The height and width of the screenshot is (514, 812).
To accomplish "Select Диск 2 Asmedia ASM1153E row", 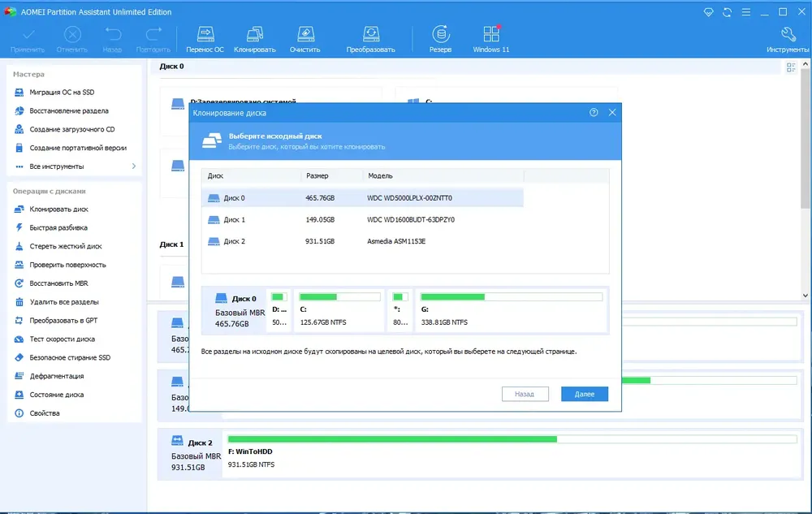I will (362, 241).
